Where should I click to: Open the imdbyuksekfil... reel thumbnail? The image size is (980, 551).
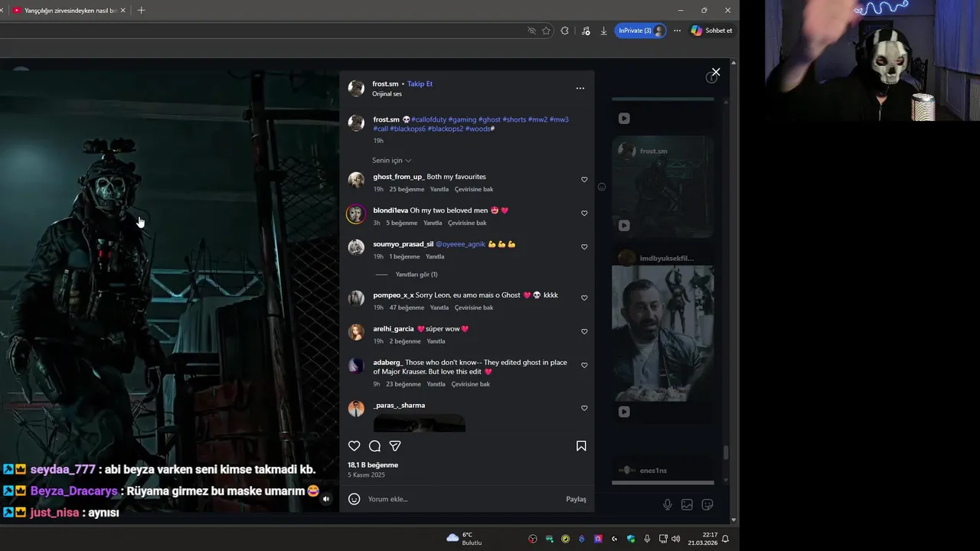[662, 333]
